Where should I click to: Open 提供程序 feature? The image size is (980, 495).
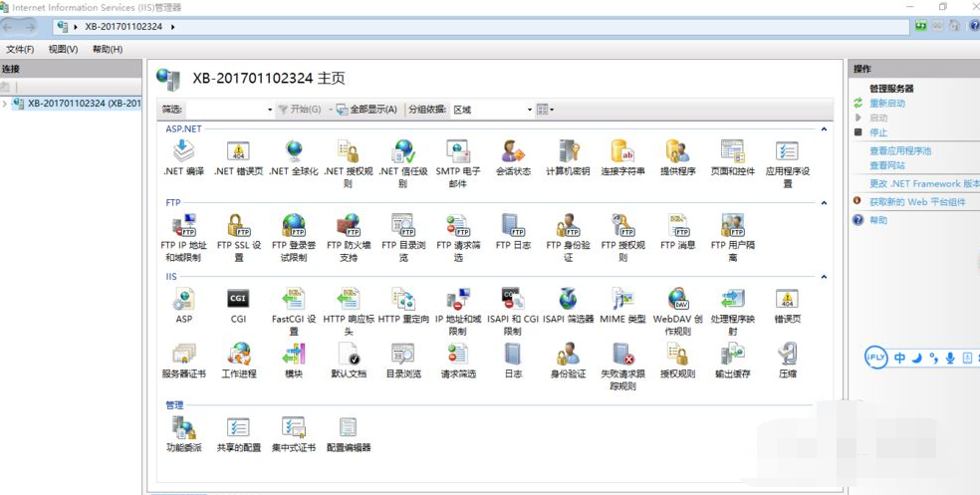pyautogui.click(x=677, y=157)
